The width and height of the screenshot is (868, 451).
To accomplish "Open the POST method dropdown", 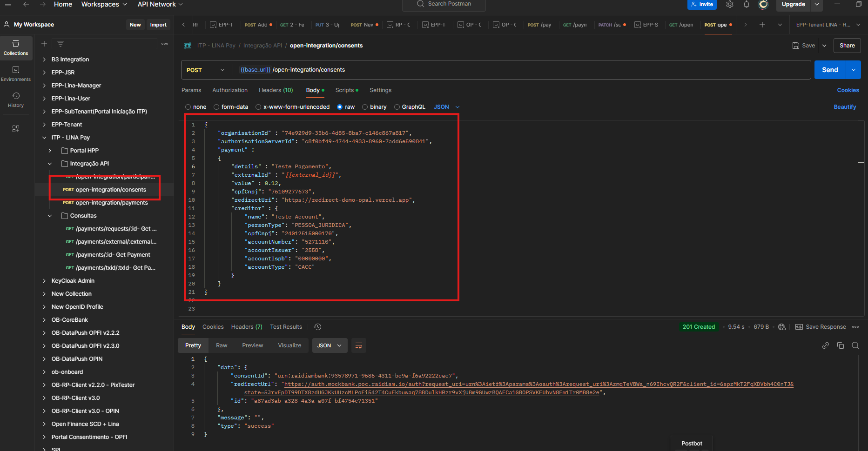I will pyautogui.click(x=206, y=70).
